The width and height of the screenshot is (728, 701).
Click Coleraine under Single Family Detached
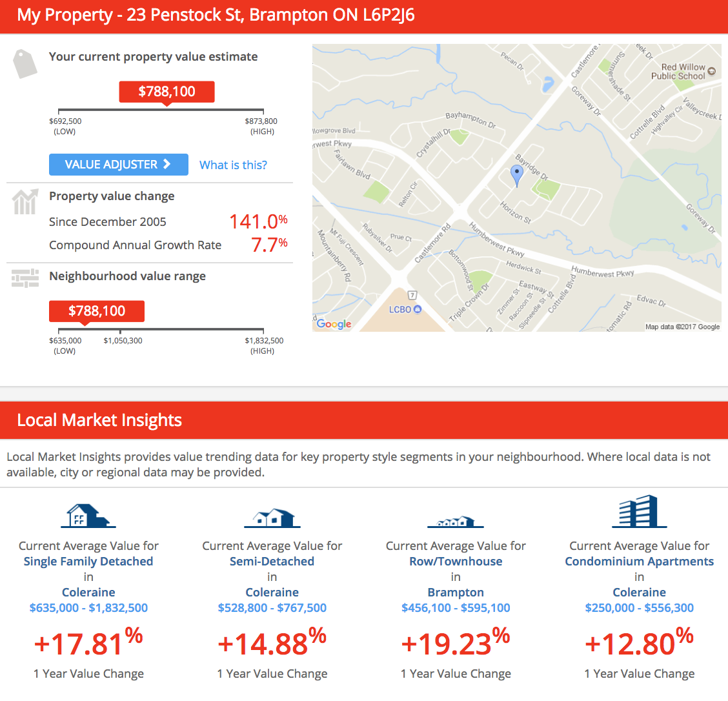click(x=88, y=593)
